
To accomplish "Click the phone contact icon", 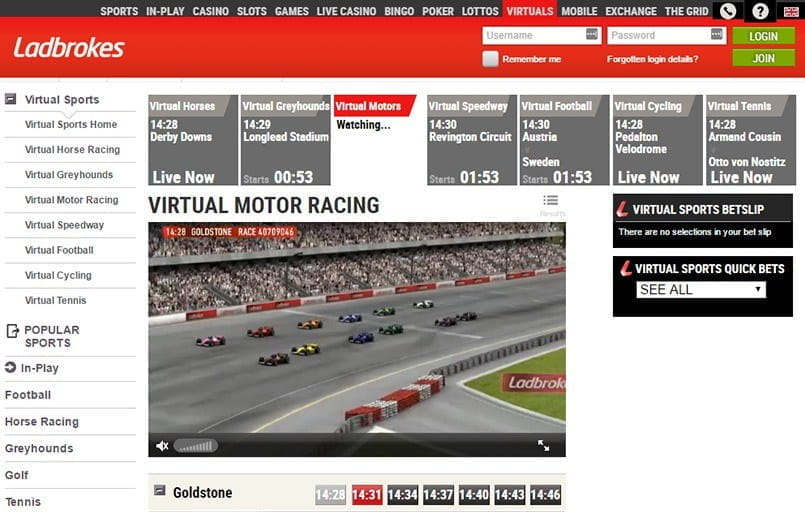I will point(727,11).
